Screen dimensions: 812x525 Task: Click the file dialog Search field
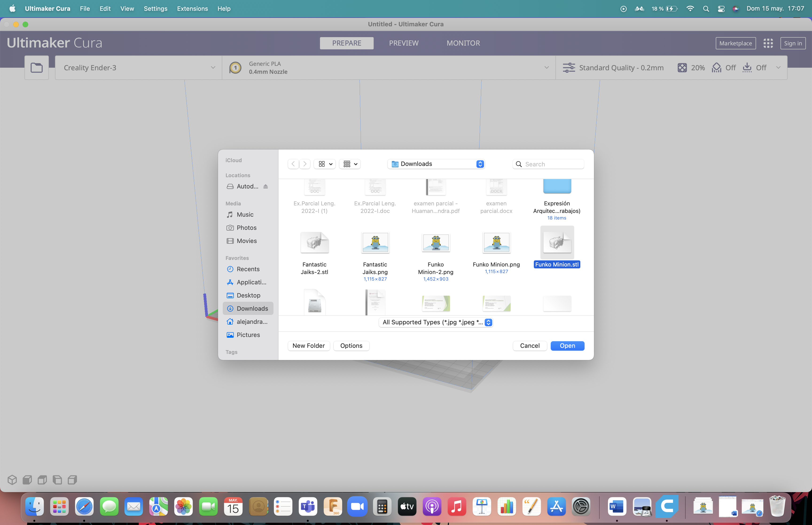pyautogui.click(x=548, y=164)
